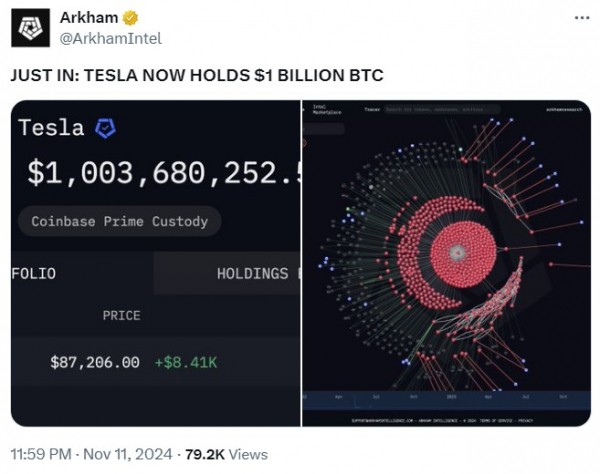
Task: Click the blue verified badge next to Tesla
Action: click(x=105, y=128)
